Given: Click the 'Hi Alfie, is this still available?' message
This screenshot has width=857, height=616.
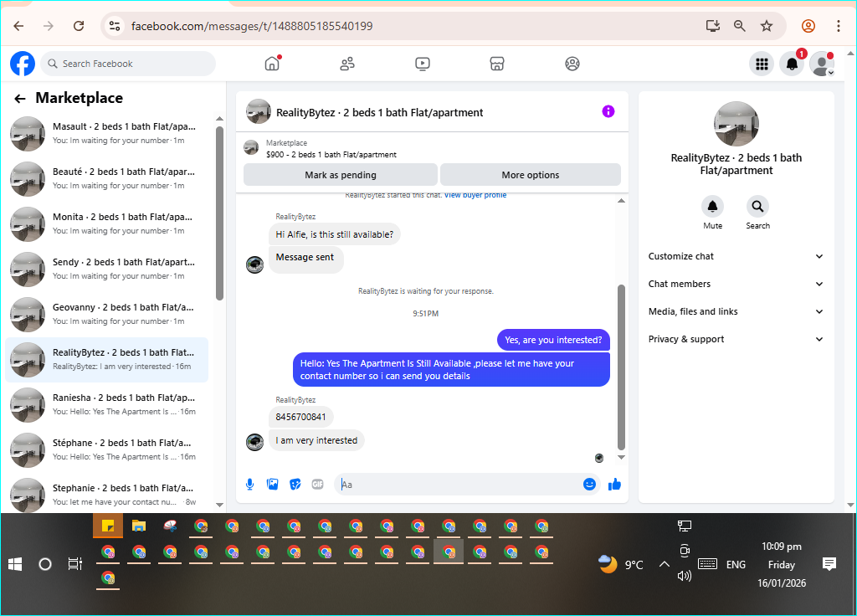Looking at the screenshot, I should [334, 234].
